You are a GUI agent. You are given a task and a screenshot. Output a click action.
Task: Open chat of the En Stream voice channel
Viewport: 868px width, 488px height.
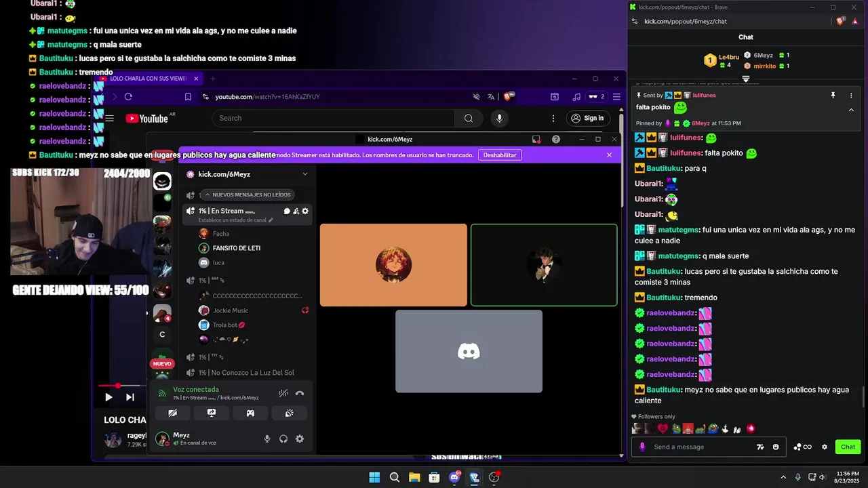(287, 211)
